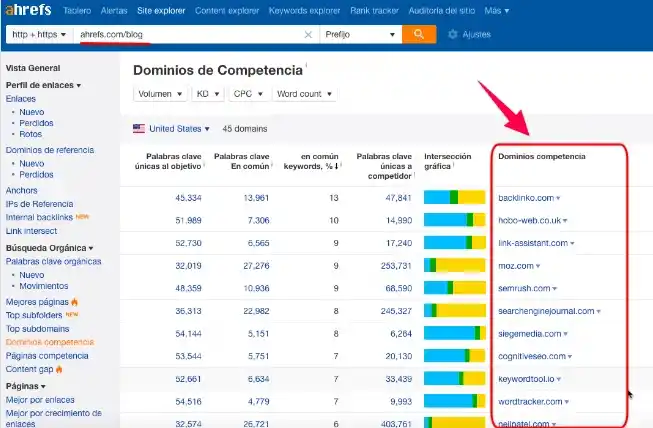Viewport: 653px width, 428px height.
Task: Open the wordtracker.com competitor domain
Action: coord(531,402)
